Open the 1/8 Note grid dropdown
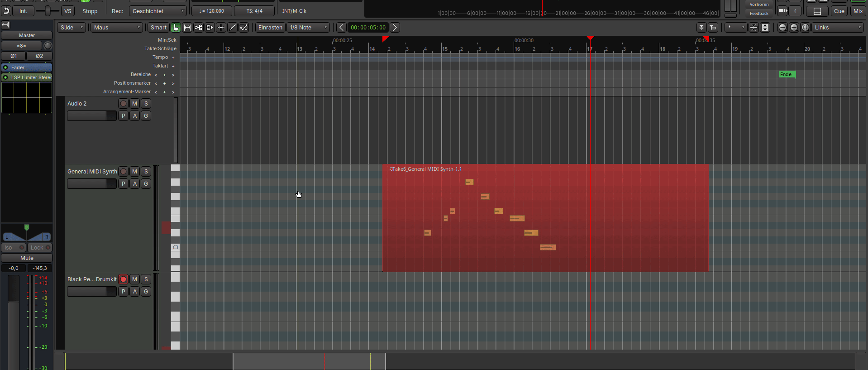The height and width of the screenshot is (370, 868). pos(308,28)
